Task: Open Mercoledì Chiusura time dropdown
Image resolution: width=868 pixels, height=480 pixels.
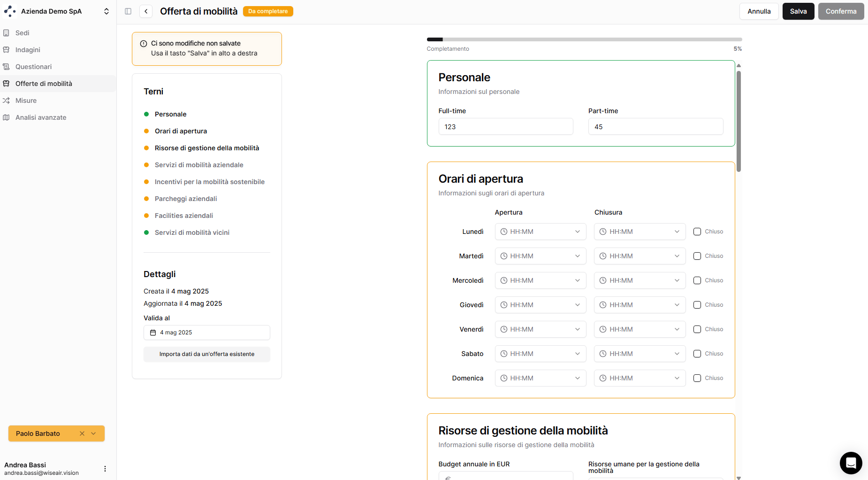Action: [640, 280]
